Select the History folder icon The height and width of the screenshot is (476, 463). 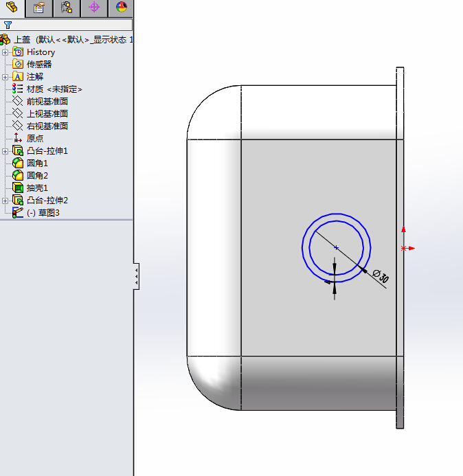pos(18,52)
